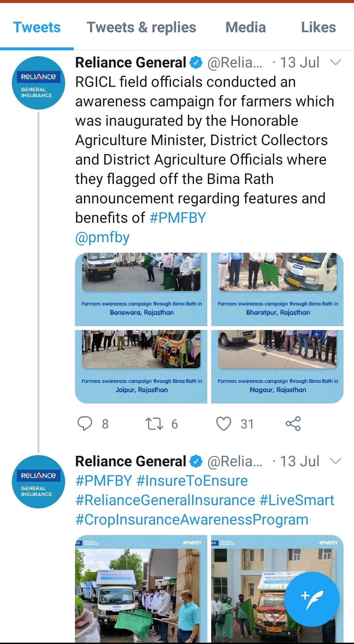Viewport: 354px width, 644px height.
Task: Open second Reliance General Insurance profile avatar
Action: [38, 482]
